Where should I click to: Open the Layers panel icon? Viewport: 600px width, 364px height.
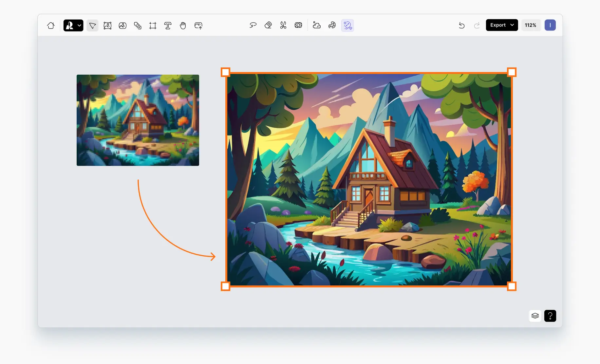point(535,316)
